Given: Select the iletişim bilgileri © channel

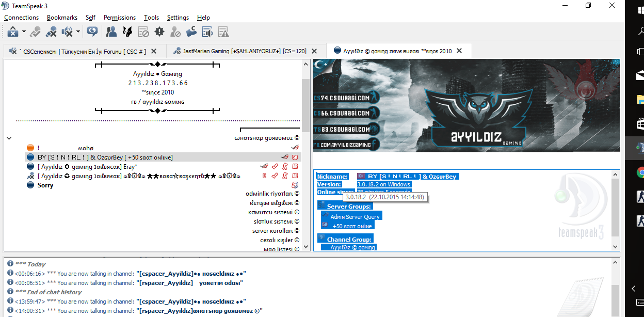Looking at the screenshot, I should pyautogui.click(x=275, y=203).
